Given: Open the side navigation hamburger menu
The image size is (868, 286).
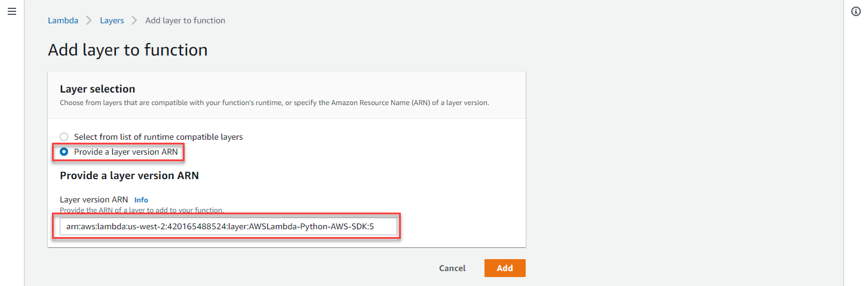Looking at the screenshot, I should click(11, 12).
